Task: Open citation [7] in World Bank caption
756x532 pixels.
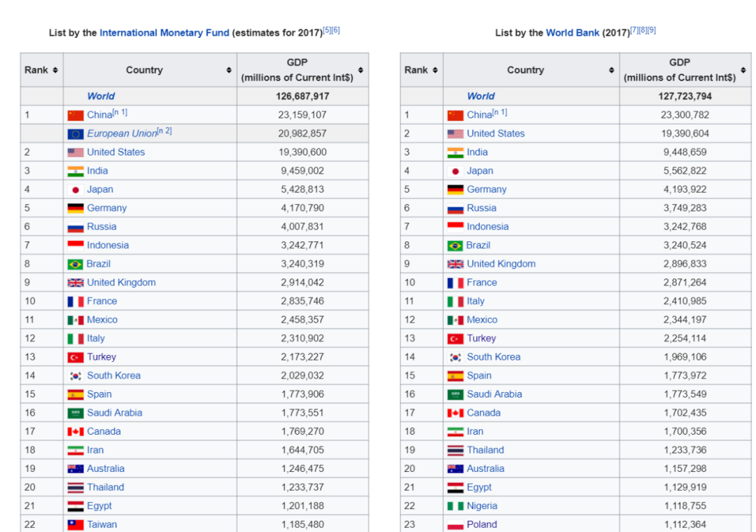Action: coord(634,30)
